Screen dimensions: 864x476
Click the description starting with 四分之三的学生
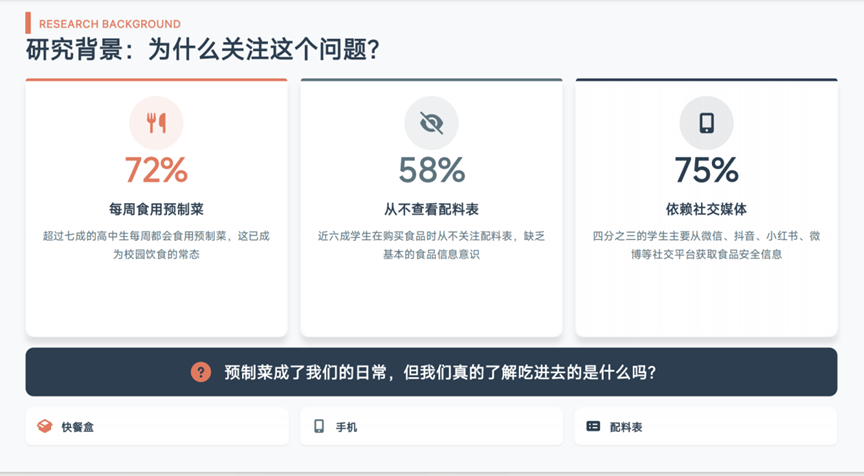706,245
